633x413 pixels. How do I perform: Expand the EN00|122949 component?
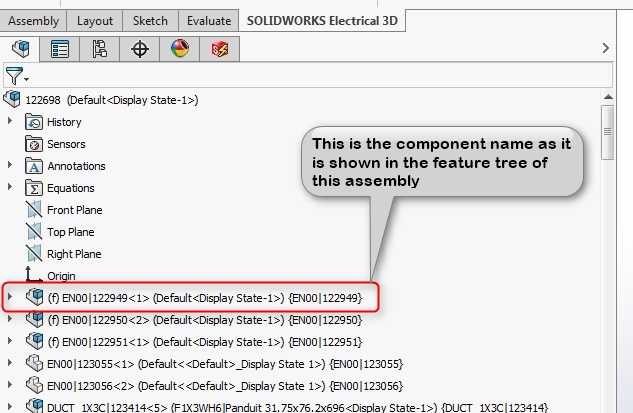pos(10,297)
